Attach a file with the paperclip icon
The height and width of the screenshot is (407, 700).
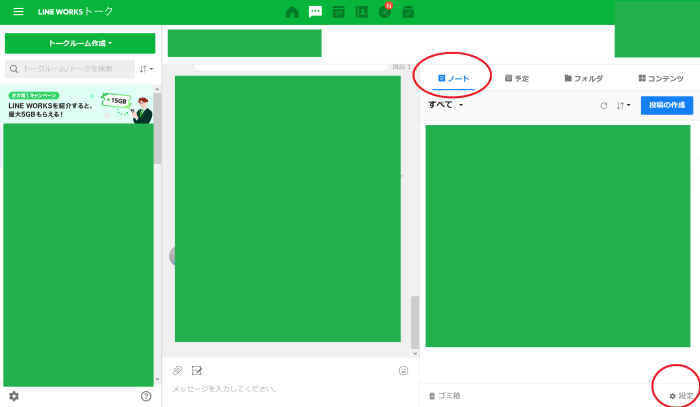178,370
